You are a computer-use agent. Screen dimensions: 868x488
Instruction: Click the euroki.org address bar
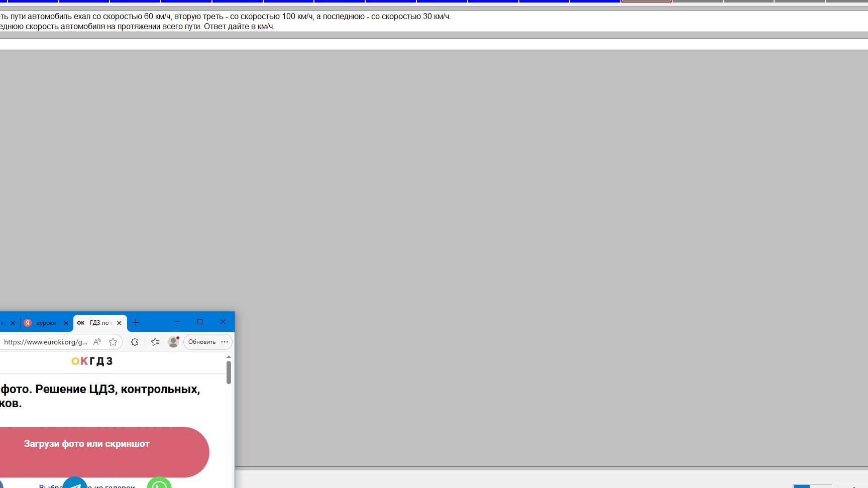(46, 342)
